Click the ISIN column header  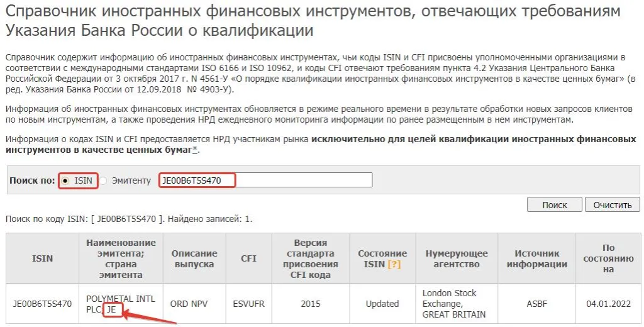[x=42, y=258]
